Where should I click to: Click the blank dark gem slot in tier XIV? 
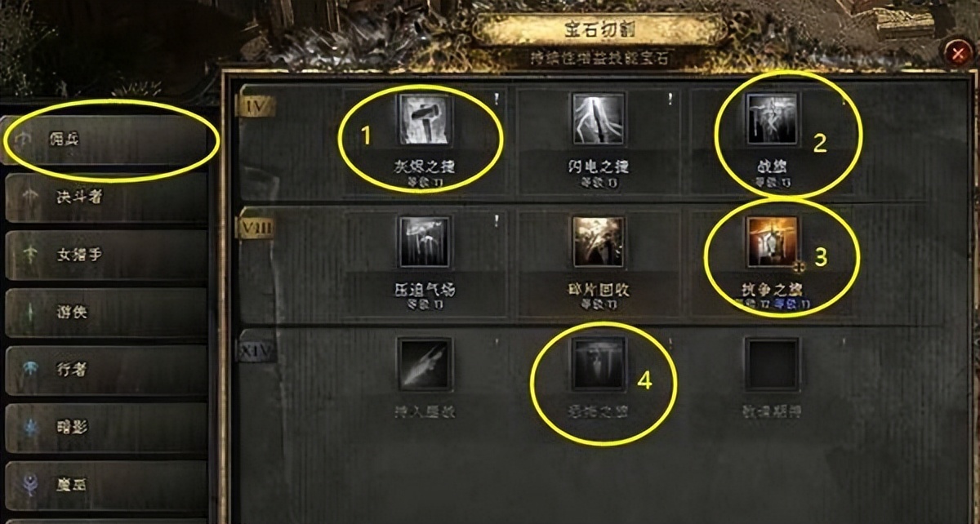click(x=772, y=364)
